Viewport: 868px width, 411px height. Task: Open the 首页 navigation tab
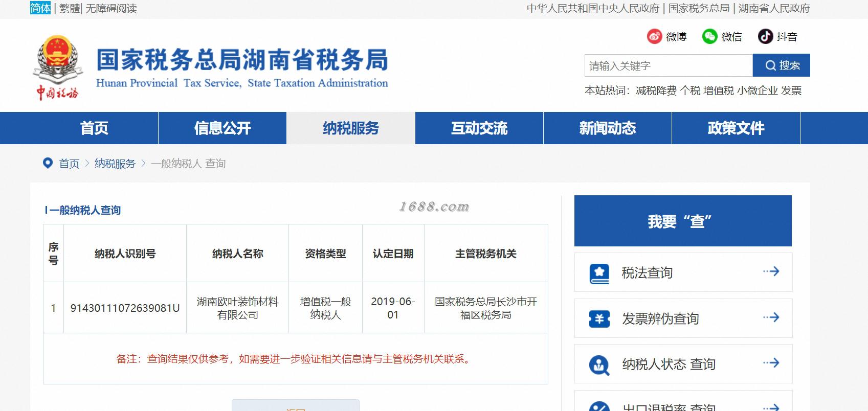[94, 128]
